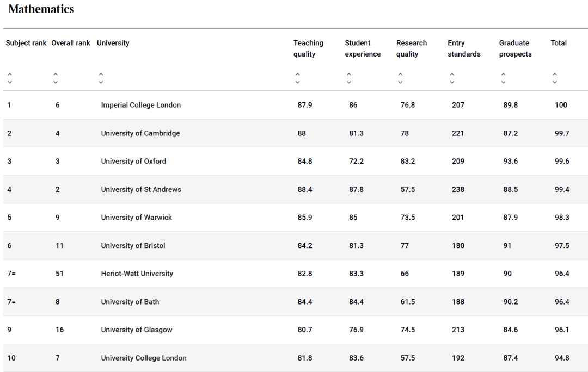Click the Total column header
588x372 pixels.
[x=559, y=43]
